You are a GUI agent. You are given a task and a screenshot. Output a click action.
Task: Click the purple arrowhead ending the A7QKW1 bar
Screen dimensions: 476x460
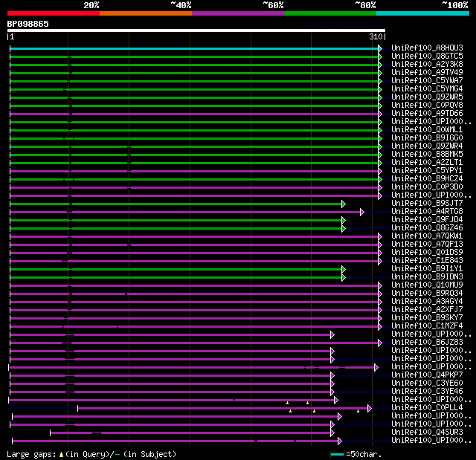(380, 237)
